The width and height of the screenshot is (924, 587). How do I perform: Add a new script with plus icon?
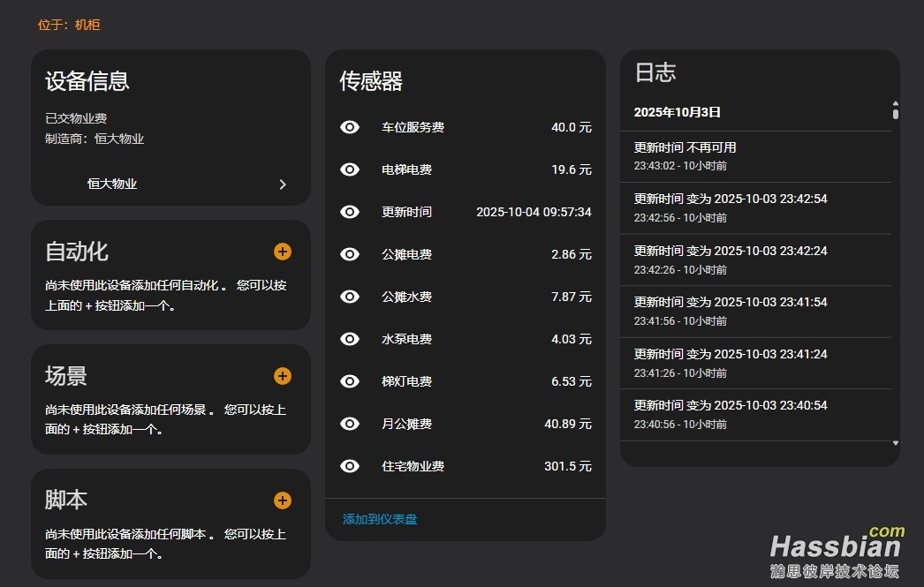coord(282,500)
